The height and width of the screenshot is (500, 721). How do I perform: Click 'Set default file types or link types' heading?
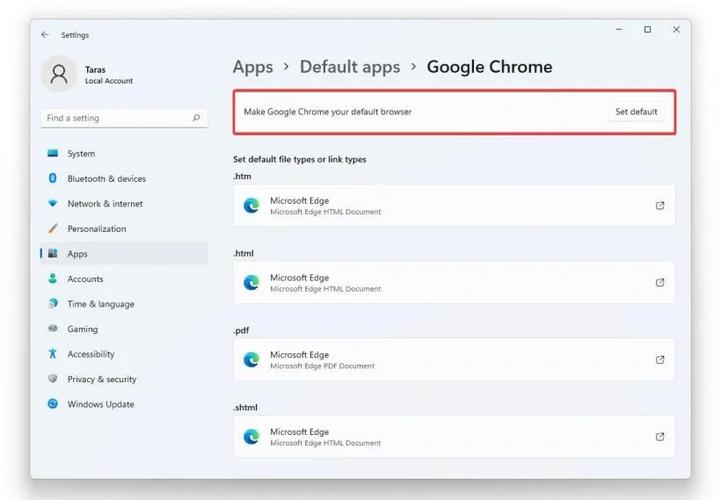click(x=299, y=159)
